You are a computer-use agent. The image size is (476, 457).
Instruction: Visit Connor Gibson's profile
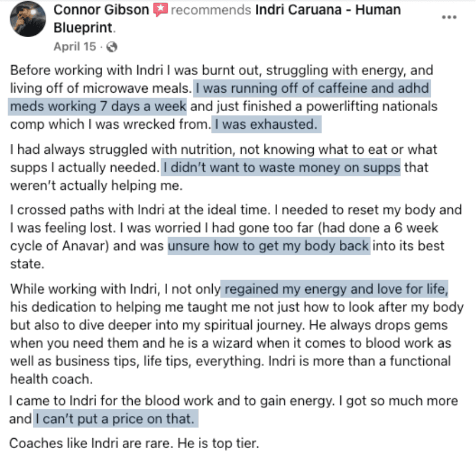(99, 9)
